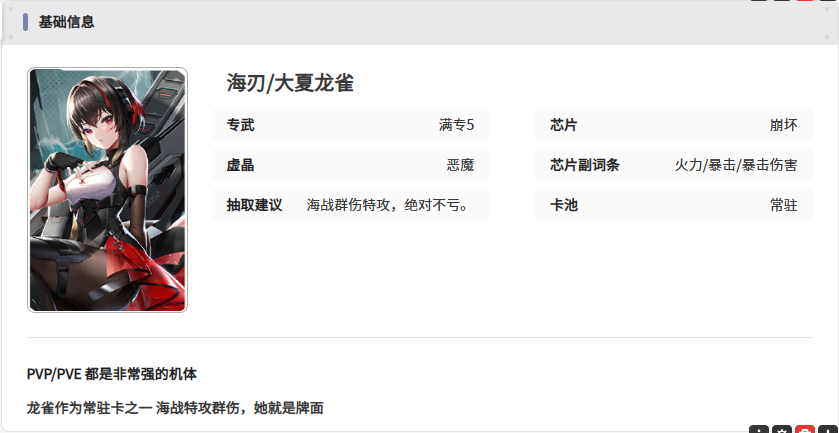839x433 pixels.
Task: Click the 芯片副词条 label
Action: tap(584, 165)
